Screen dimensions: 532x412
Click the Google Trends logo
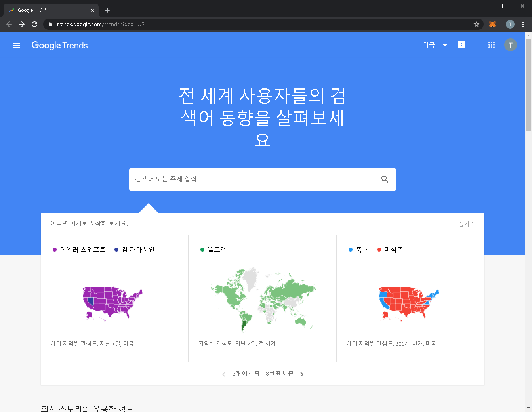click(60, 46)
